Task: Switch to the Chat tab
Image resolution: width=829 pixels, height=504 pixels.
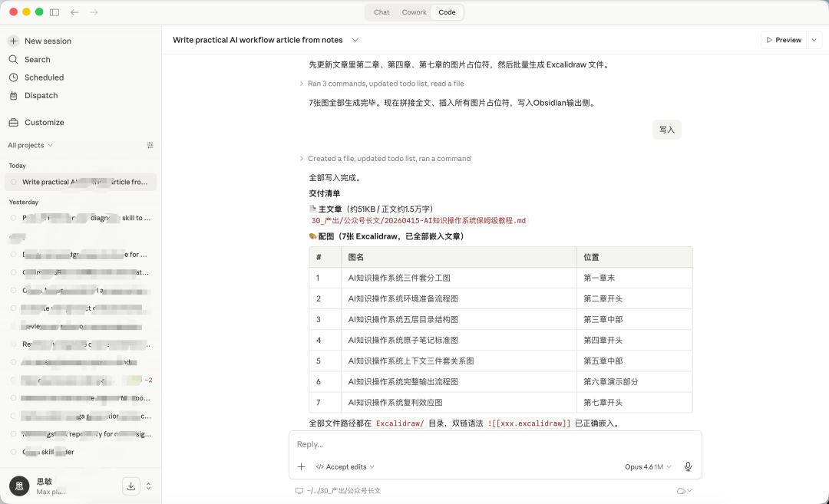Action: point(381,12)
